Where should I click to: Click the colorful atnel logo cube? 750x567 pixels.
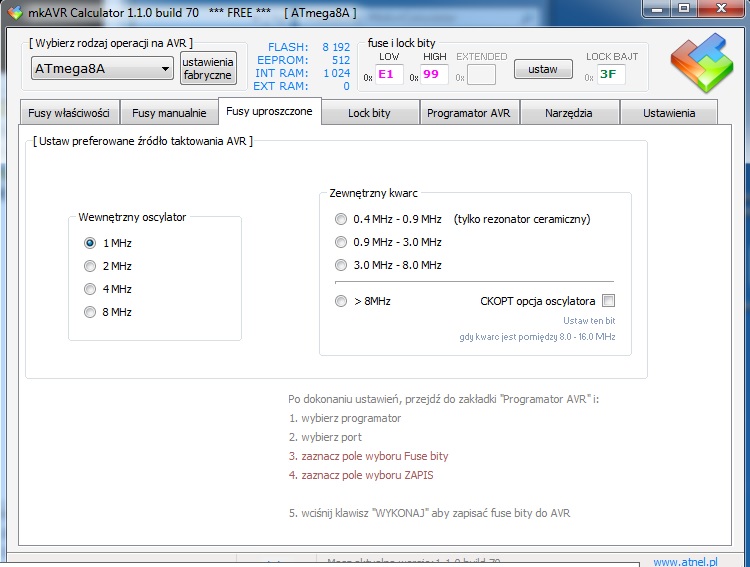click(x=702, y=63)
